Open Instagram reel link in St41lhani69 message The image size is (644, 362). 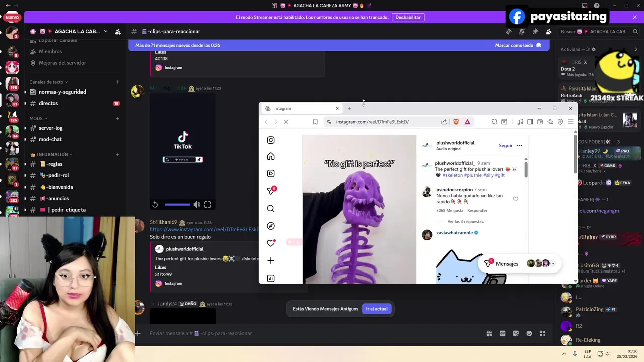coord(204,229)
